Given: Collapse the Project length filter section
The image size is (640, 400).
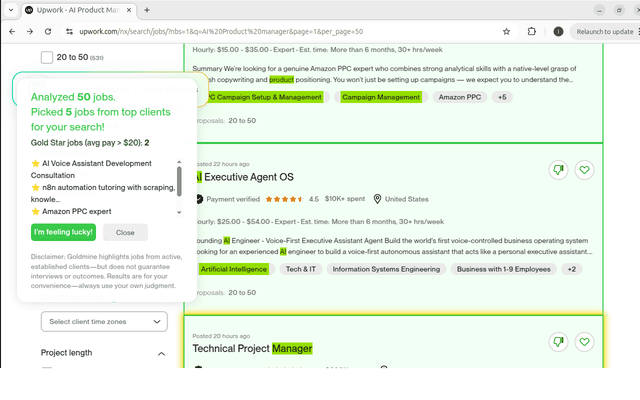Looking at the screenshot, I should coord(162,353).
